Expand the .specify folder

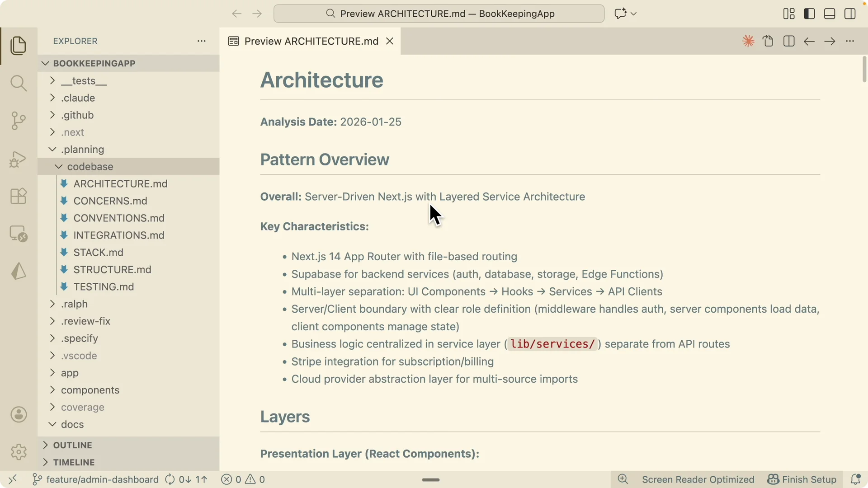click(x=128, y=338)
